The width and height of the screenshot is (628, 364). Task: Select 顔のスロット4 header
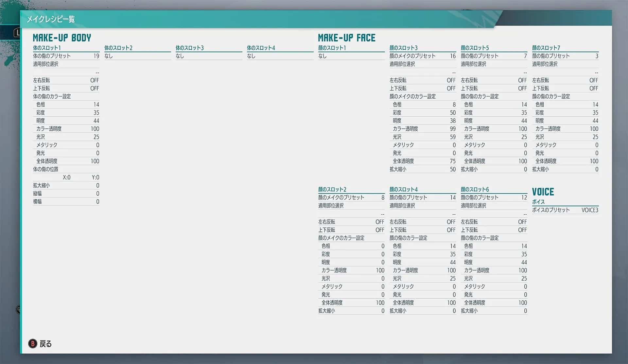[404, 190]
